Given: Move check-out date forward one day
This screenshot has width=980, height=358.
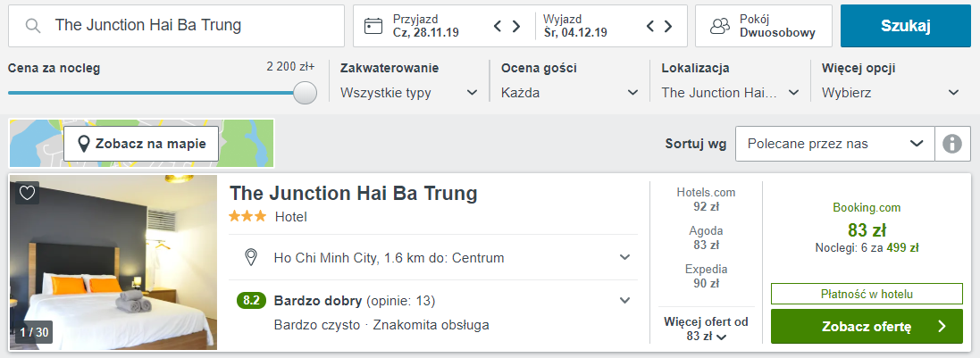Looking at the screenshot, I should (x=669, y=26).
